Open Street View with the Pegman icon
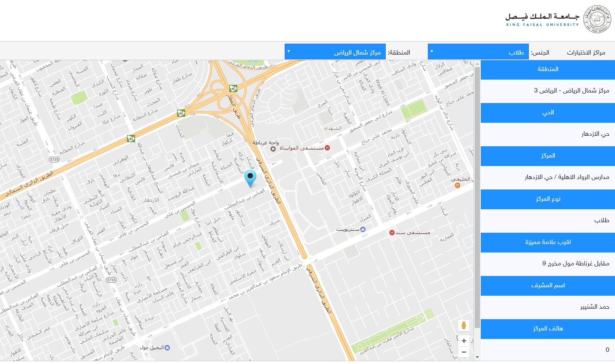The height and width of the screenshot is (364, 615). 464,325
